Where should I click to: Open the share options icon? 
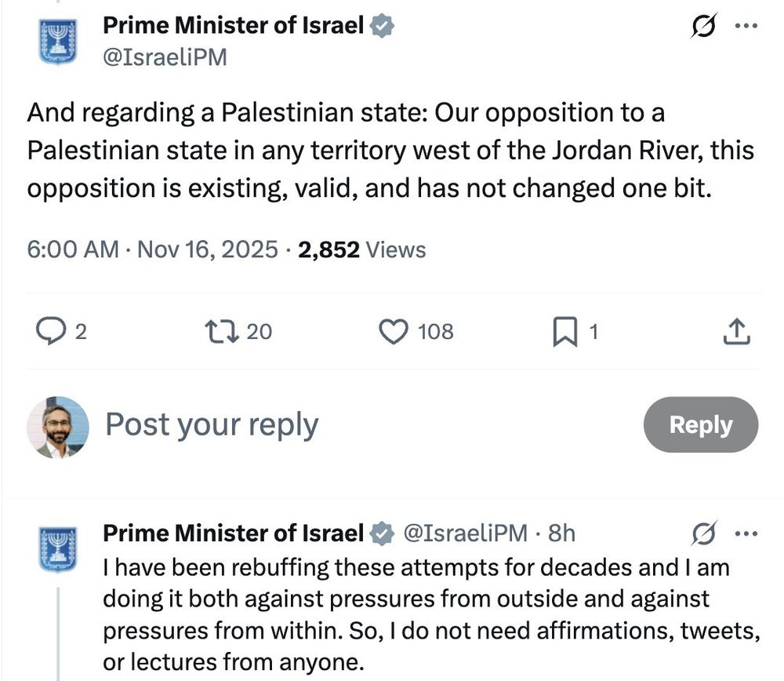coord(736,333)
